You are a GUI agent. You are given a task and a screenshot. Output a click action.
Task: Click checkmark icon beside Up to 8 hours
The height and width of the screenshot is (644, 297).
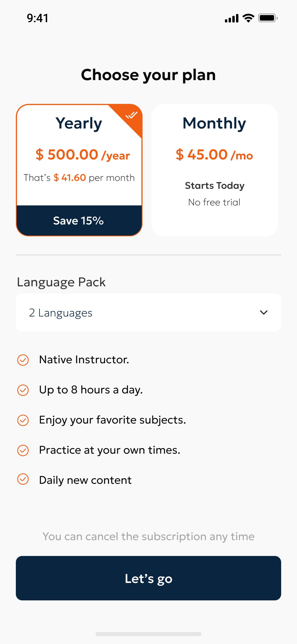click(x=23, y=390)
